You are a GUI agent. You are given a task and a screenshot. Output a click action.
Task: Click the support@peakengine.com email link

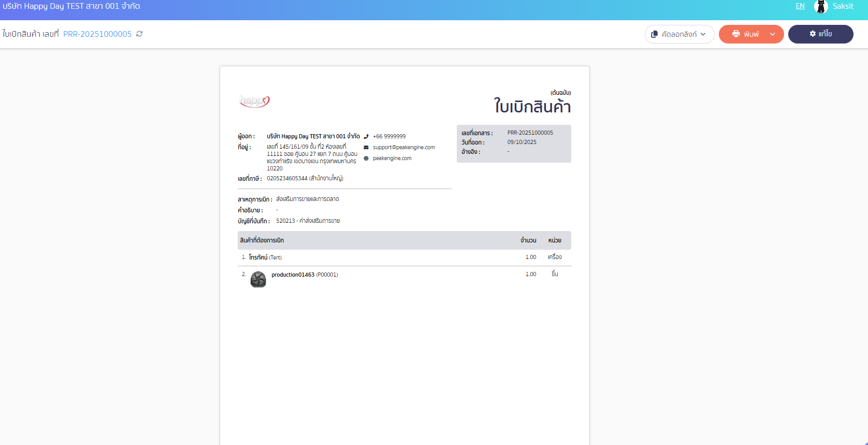(403, 148)
